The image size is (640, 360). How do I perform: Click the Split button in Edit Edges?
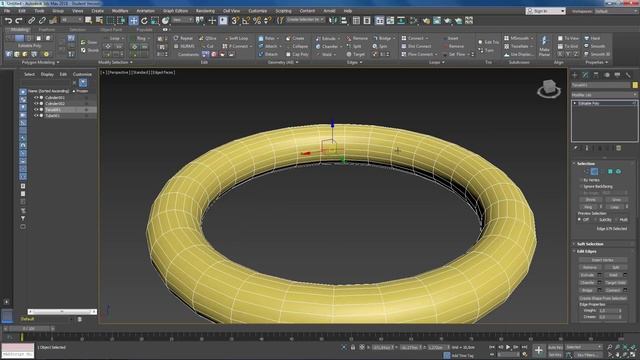pyautogui.click(x=616, y=267)
